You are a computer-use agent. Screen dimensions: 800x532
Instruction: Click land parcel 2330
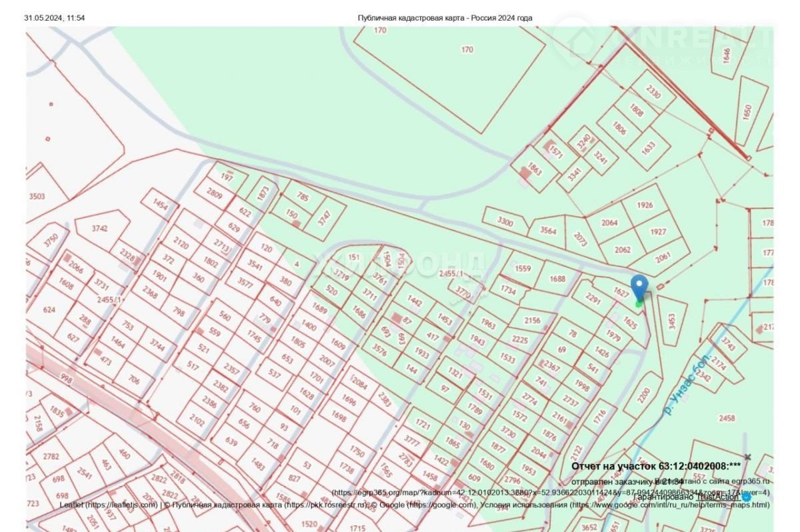[x=653, y=92]
